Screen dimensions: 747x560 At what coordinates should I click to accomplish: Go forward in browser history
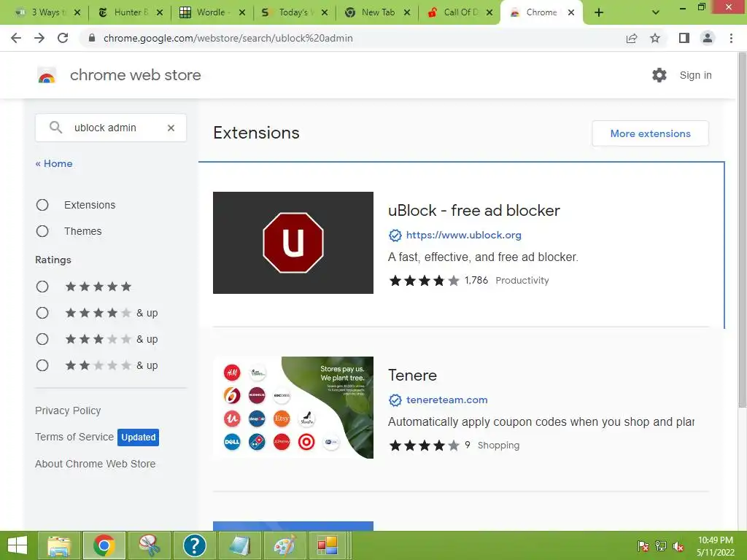coord(39,38)
